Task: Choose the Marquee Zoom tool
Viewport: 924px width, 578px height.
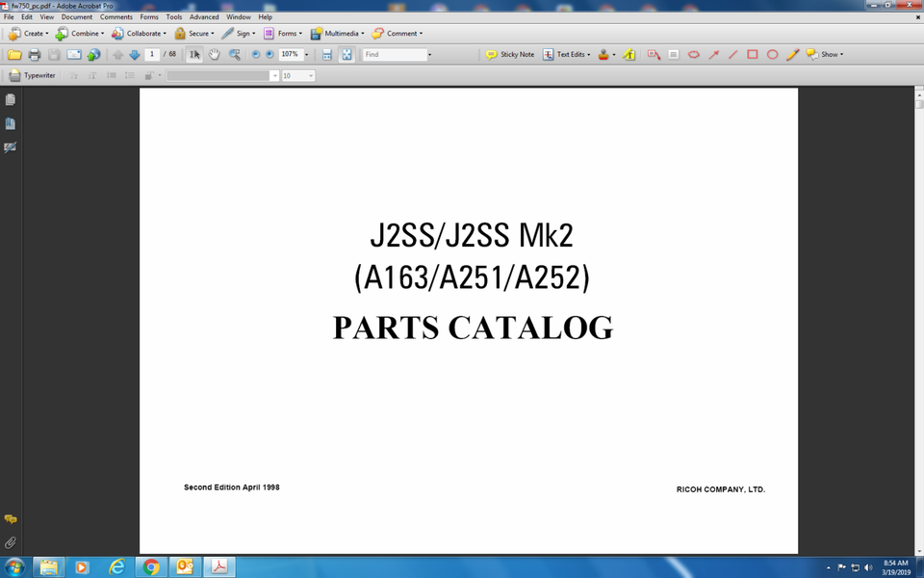Action: 235,55
